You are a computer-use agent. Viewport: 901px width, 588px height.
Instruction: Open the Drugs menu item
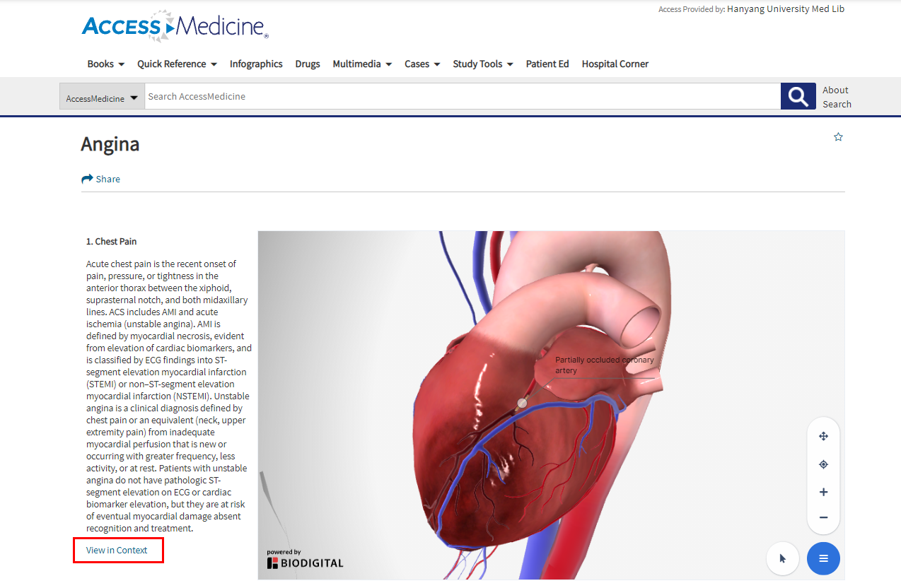coord(308,64)
